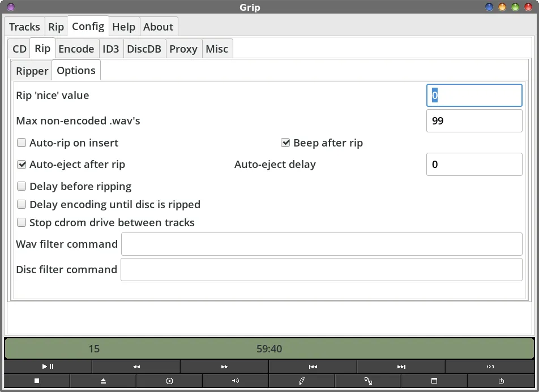This screenshot has width=539, height=392.
Task: Click the 59:40 time display
Action: pyautogui.click(x=269, y=348)
